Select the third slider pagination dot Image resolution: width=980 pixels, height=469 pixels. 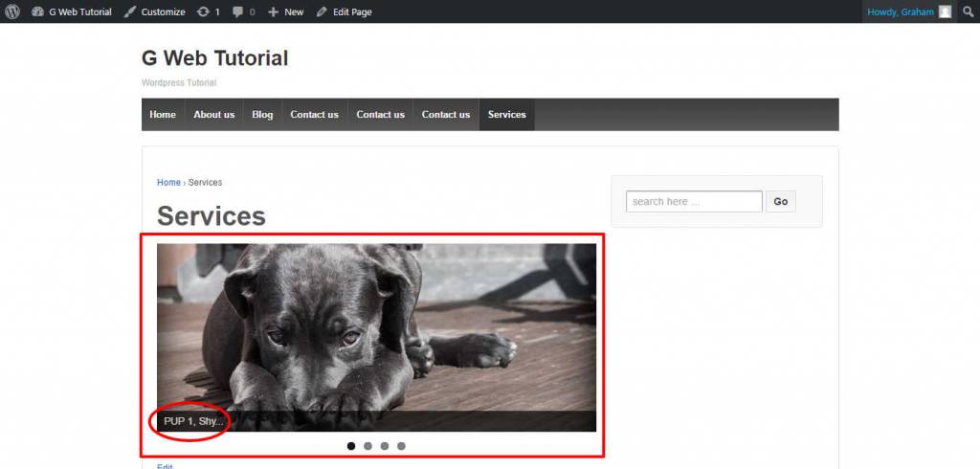point(385,446)
